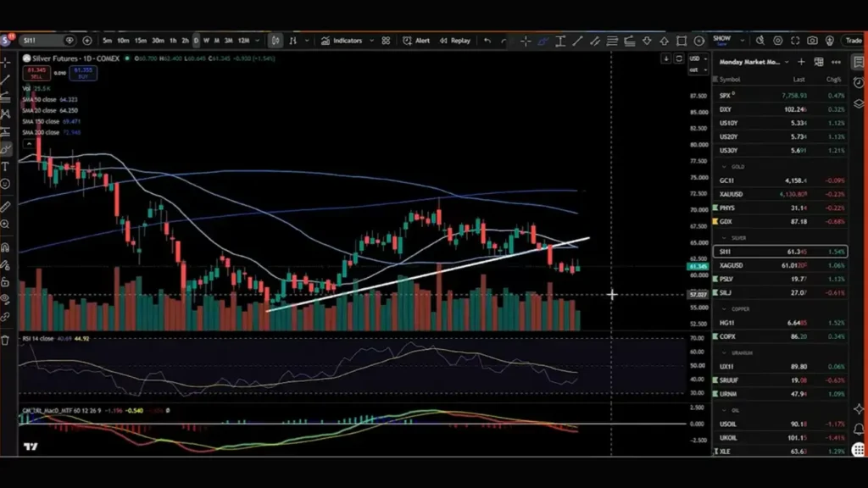Collapse the COPPER watchlist section
Viewport: 868px width, 488px height.
pyautogui.click(x=724, y=309)
